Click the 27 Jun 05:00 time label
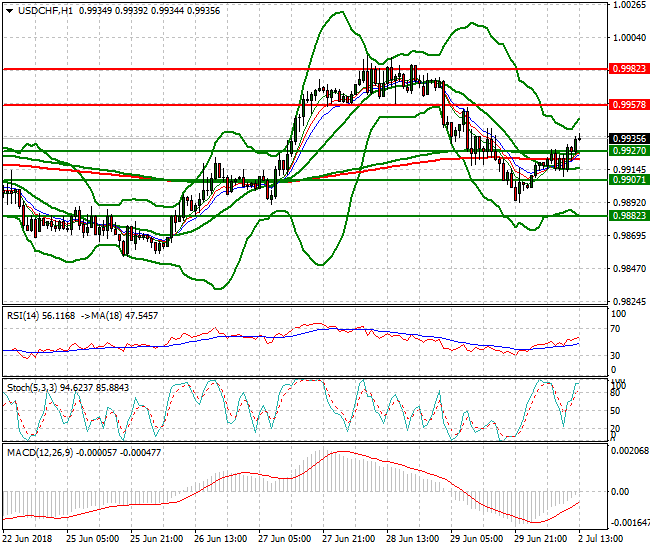 pyautogui.click(x=285, y=539)
